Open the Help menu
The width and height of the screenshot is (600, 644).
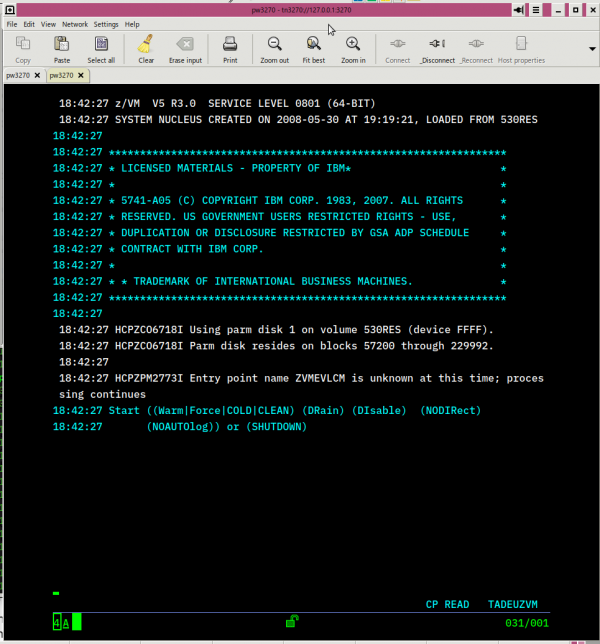pos(132,24)
